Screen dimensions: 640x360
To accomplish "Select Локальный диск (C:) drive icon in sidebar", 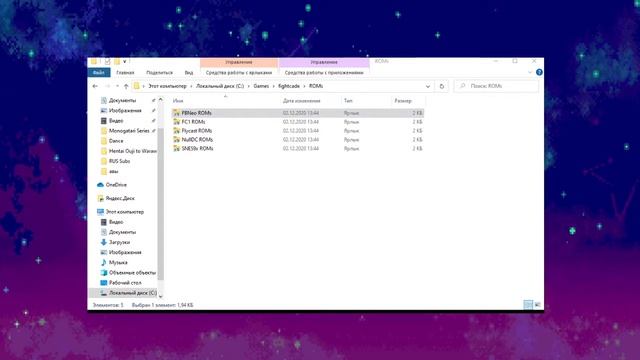I will (x=104, y=293).
